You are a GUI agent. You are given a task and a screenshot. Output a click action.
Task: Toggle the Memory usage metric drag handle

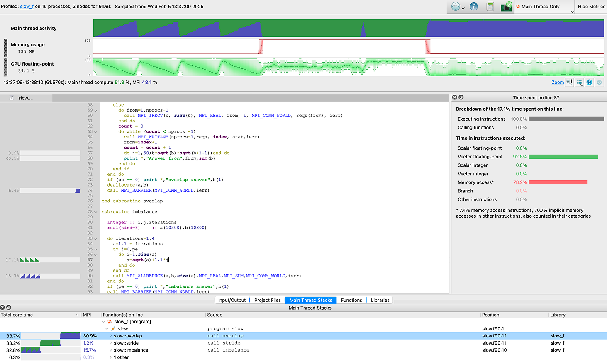[5, 48]
